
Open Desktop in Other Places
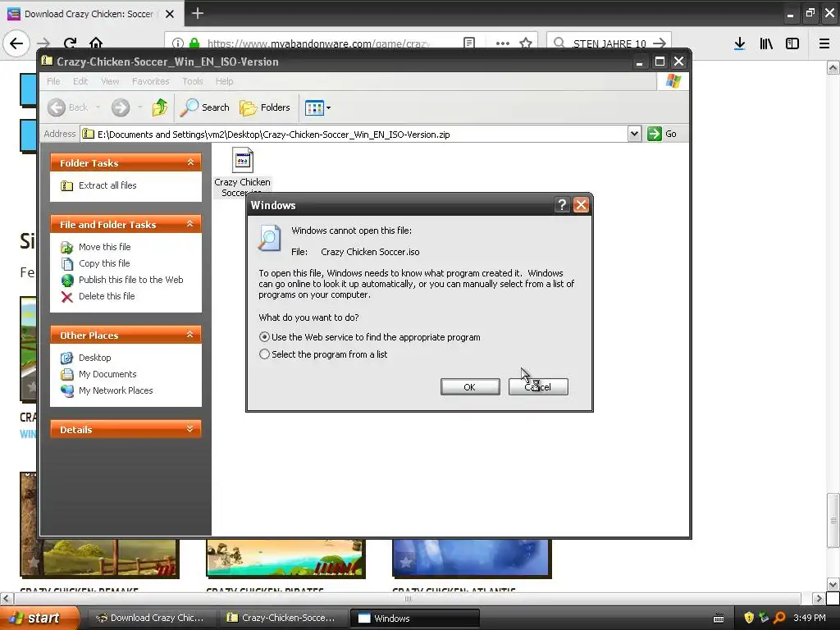(95, 358)
